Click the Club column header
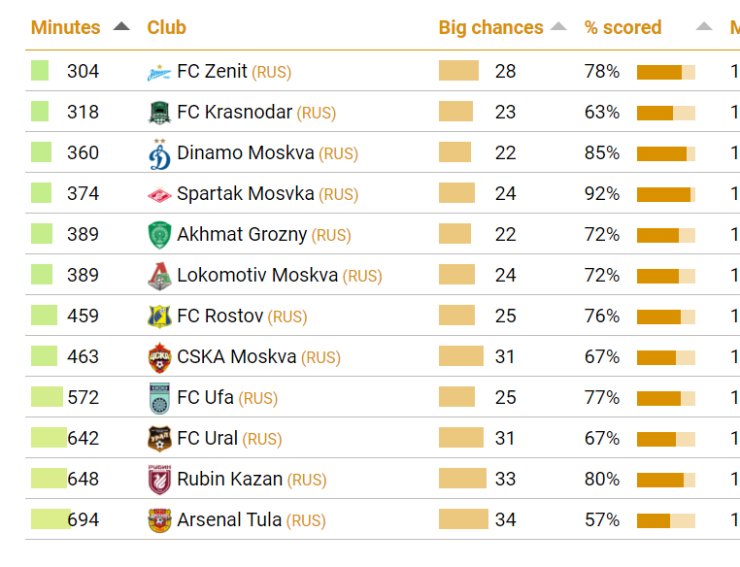This screenshot has width=740, height=567. pyautogui.click(x=167, y=27)
